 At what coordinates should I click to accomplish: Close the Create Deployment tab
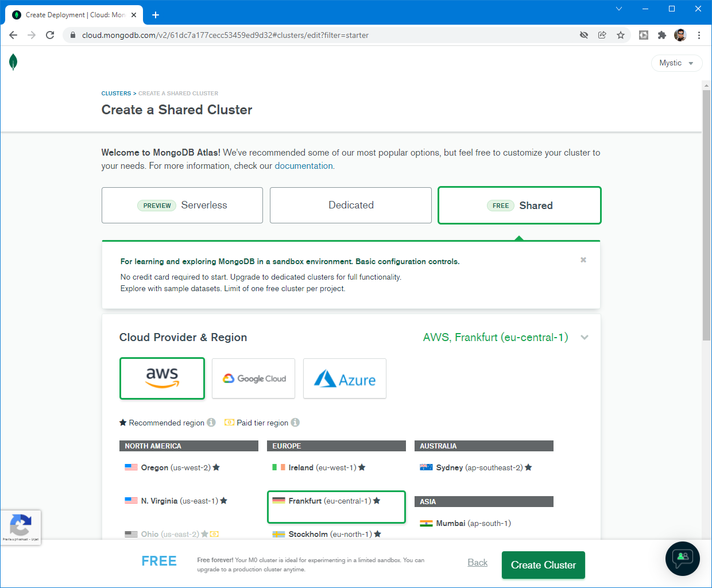(x=134, y=15)
